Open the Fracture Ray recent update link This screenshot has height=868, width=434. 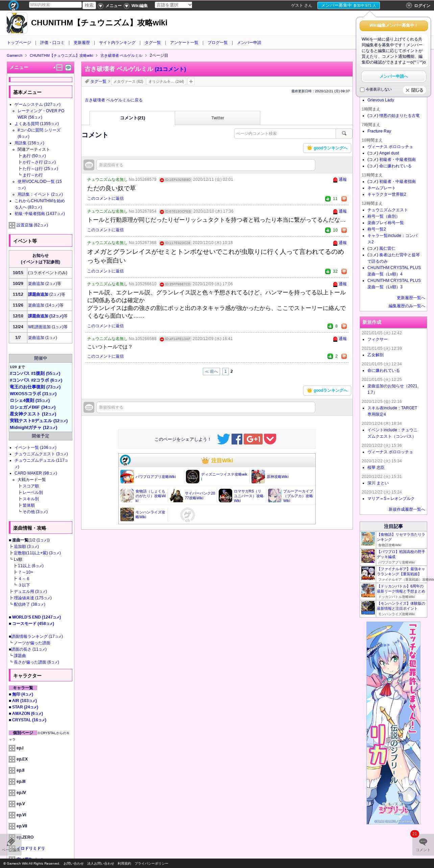(x=379, y=131)
